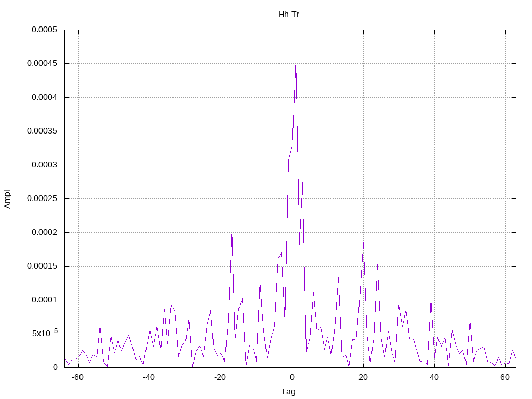Click the y-axis value 0.0002

pyautogui.click(x=45, y=232)
